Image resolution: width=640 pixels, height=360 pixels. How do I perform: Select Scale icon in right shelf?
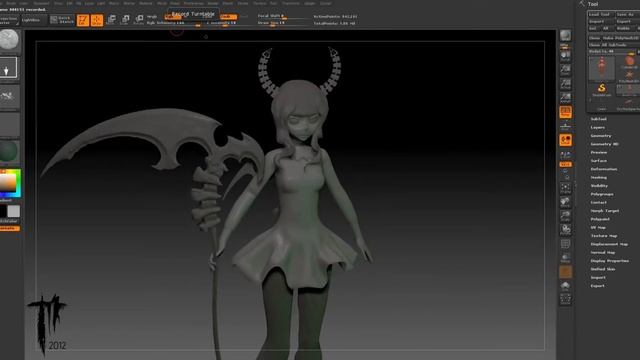(x=565, y=216)
